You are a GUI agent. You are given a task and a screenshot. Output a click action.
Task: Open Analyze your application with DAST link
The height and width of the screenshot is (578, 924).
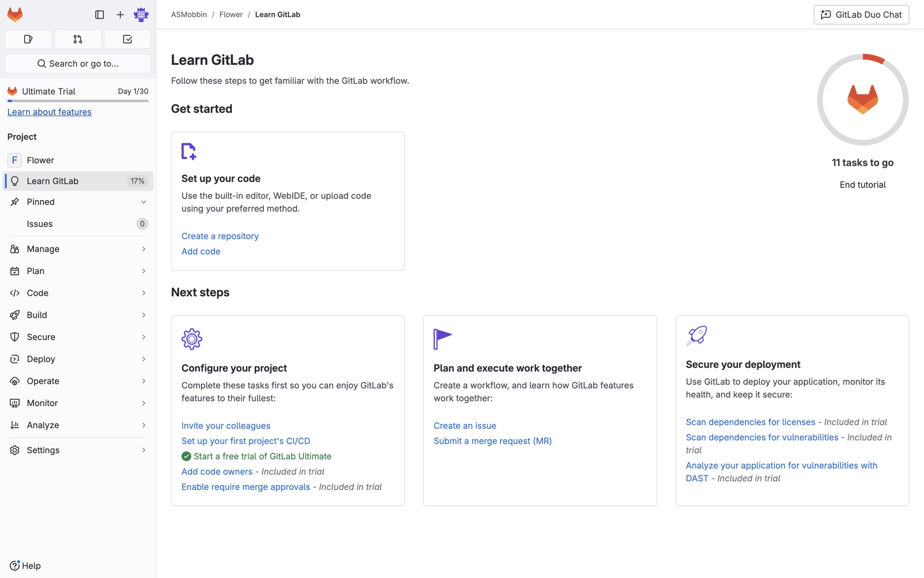coord(782,472)
